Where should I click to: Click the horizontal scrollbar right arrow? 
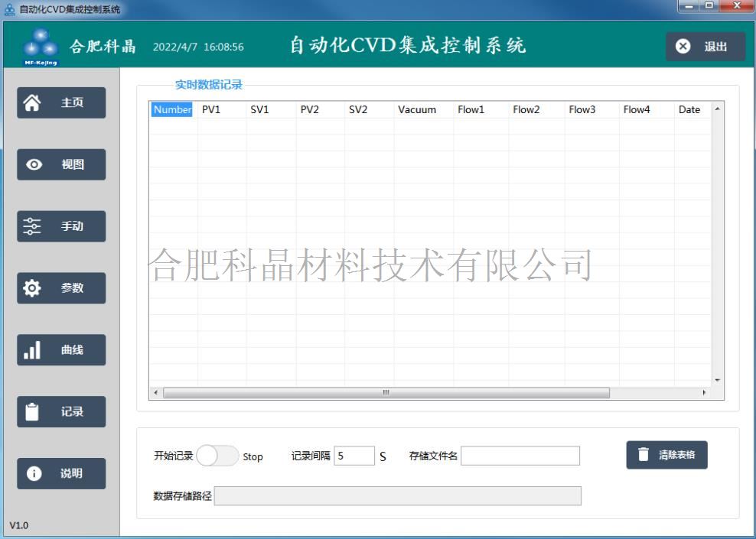(x=705, y=393)
